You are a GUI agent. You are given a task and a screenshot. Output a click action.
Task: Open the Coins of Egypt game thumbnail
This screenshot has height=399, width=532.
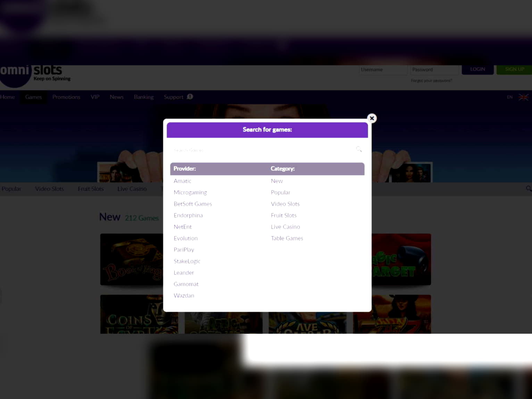139,314
